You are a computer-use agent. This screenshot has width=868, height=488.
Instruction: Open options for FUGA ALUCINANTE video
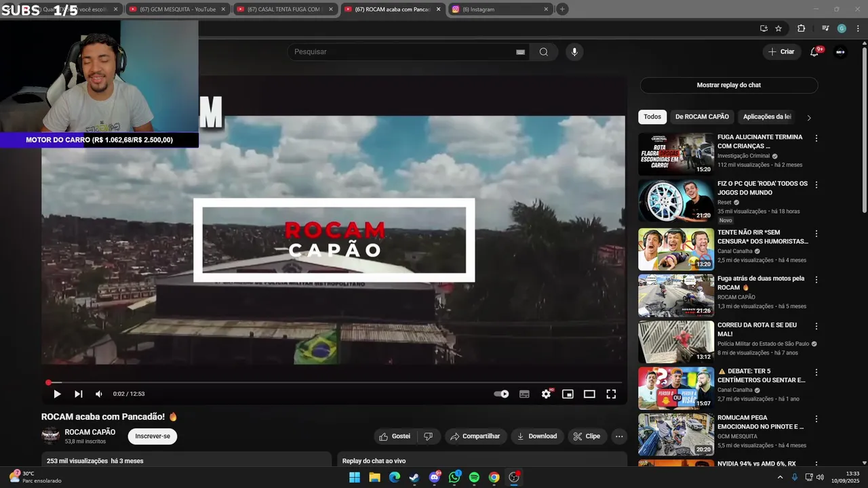(816, 138)
